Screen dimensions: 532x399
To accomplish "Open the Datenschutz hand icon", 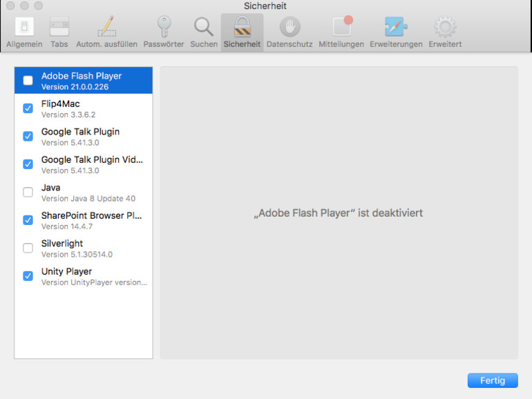I will coord(289,26).
